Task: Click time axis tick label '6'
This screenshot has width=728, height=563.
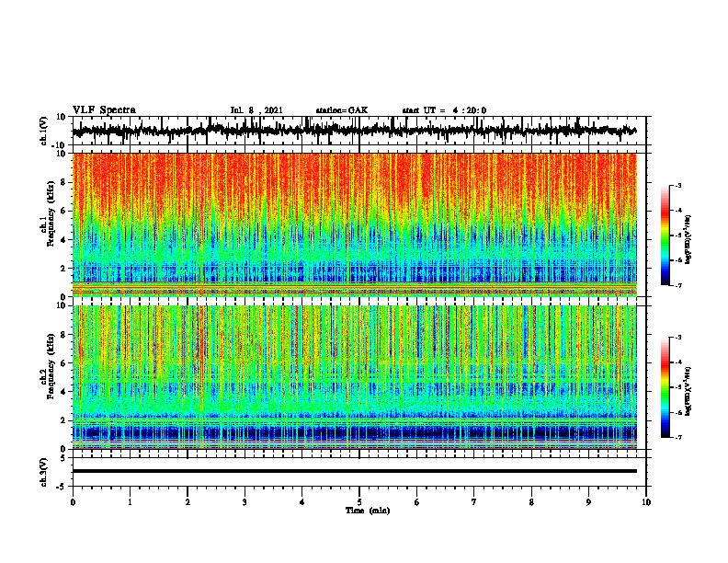Action: point(417,502)
